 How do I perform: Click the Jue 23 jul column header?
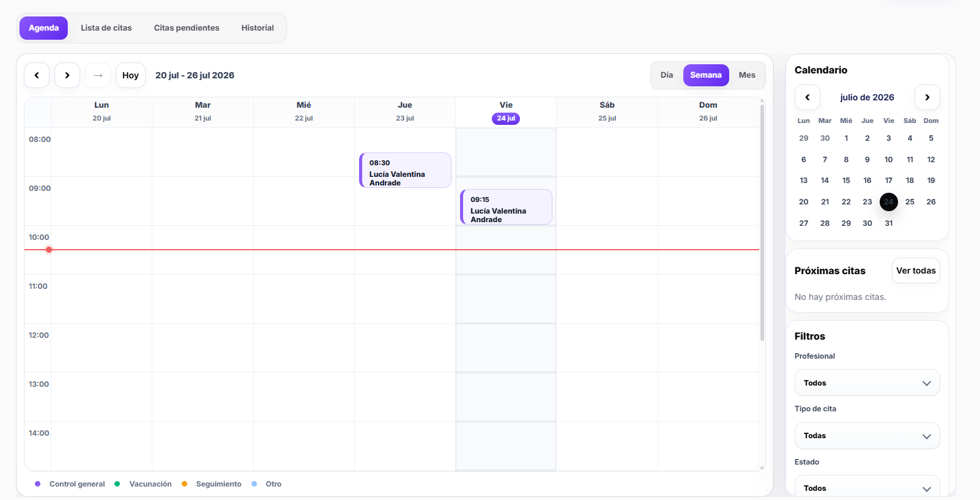tap(405, 112)
